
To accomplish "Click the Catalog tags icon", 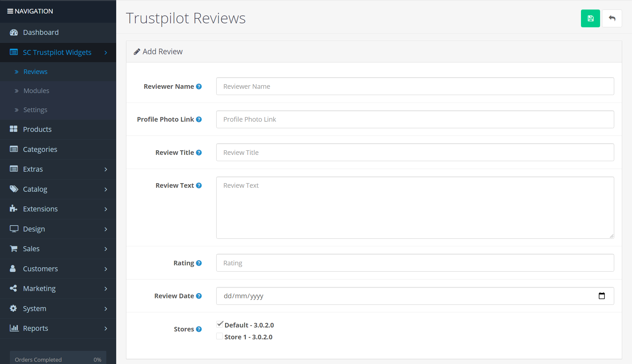I will [x=14, y=189].
